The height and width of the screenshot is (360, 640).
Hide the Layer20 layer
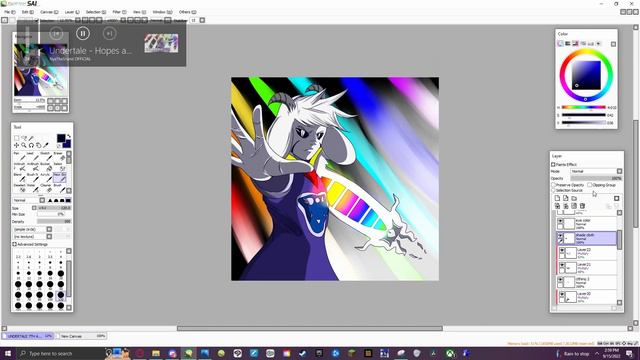coord(562,294)
